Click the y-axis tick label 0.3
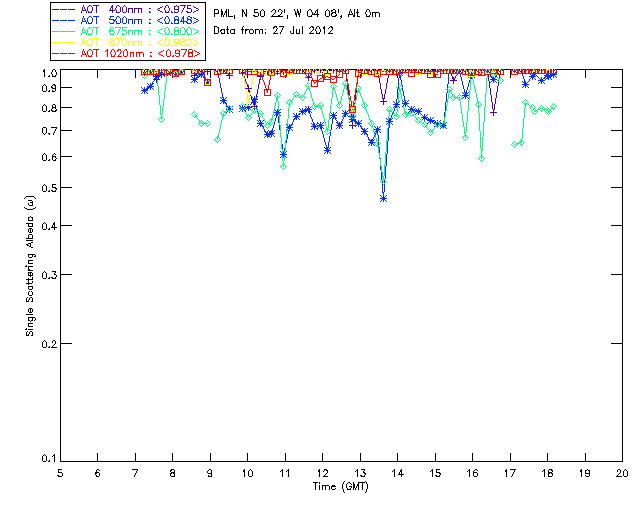 (49, 275)
